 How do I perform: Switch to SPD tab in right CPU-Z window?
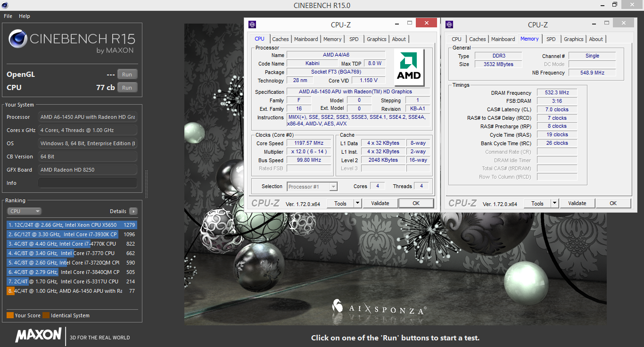tap(551, 39)
